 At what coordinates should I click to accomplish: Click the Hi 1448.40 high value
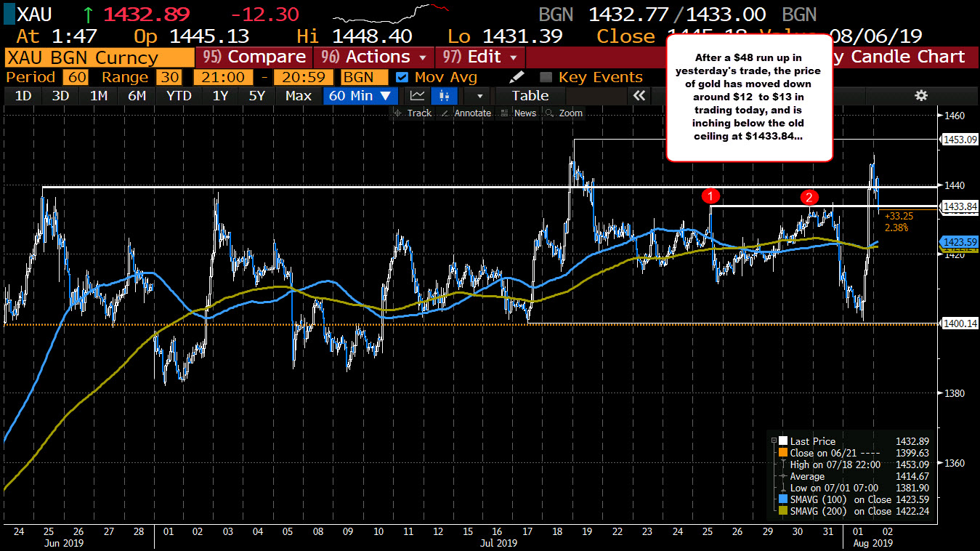(372, 36)
